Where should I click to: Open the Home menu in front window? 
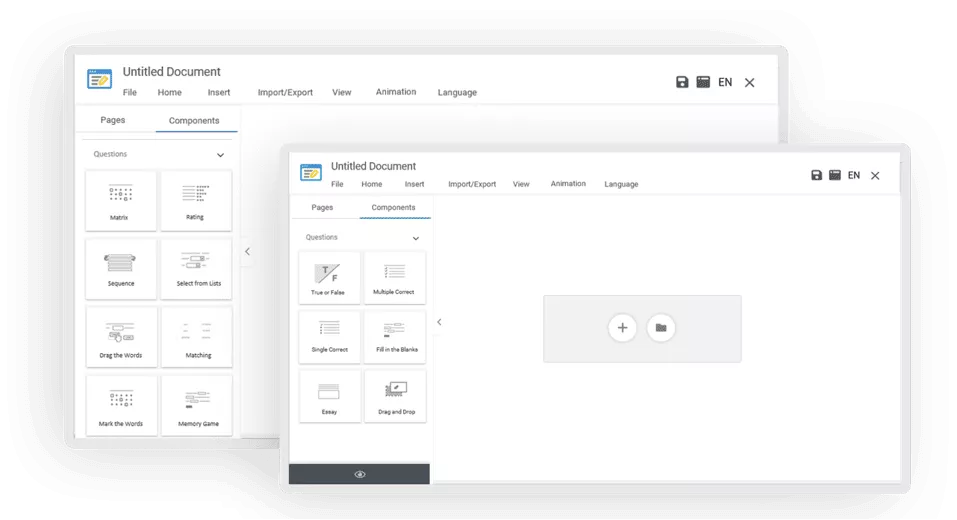[x=372, y=184]
